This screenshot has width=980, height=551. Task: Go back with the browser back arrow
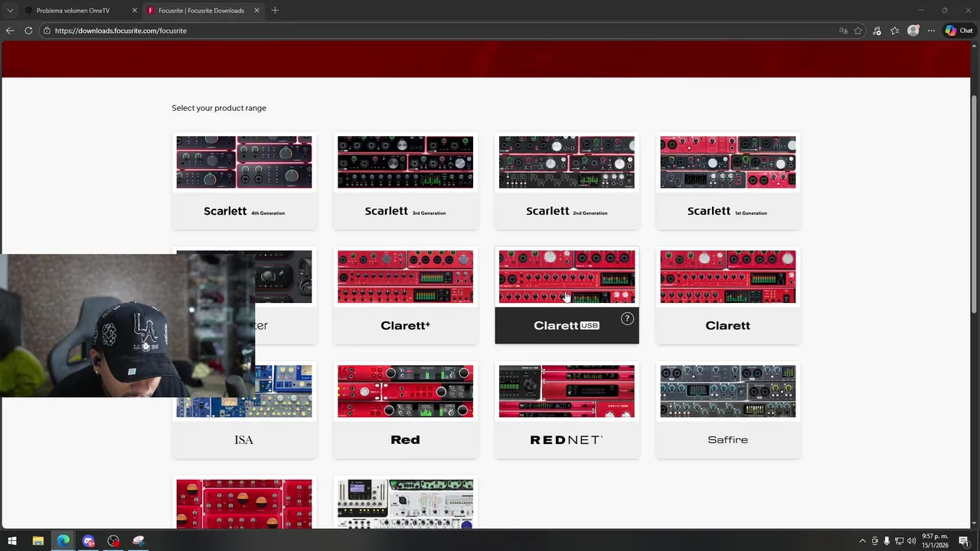click(9, 31)
